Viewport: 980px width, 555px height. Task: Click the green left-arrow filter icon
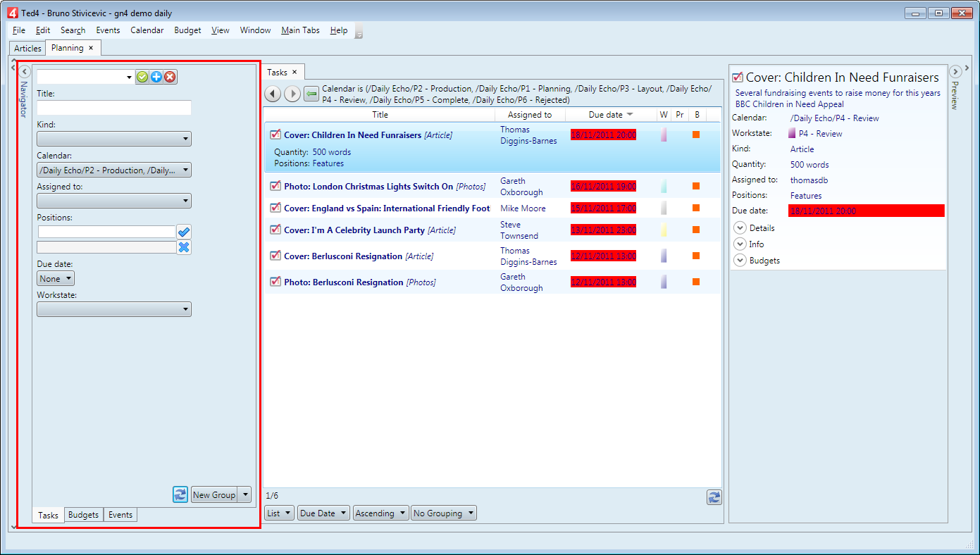311,94
